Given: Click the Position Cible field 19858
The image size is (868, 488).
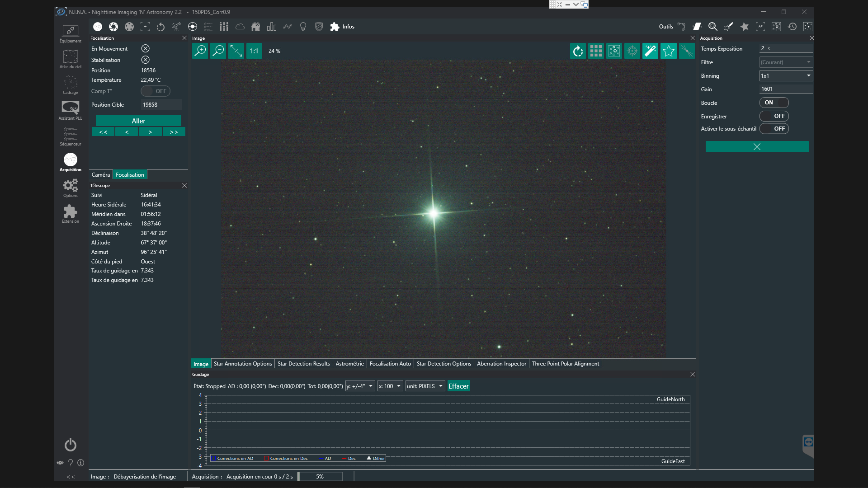Looking at the screenshot, I should 161,105.
